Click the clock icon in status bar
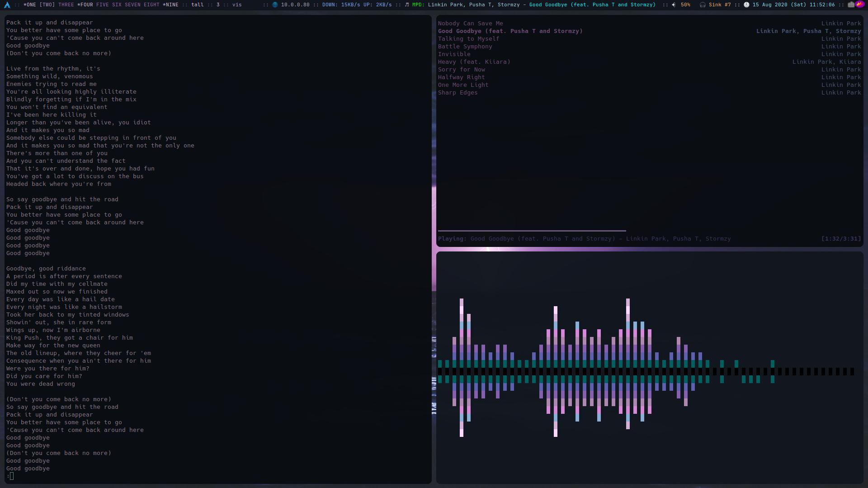 tap(746, 5)
